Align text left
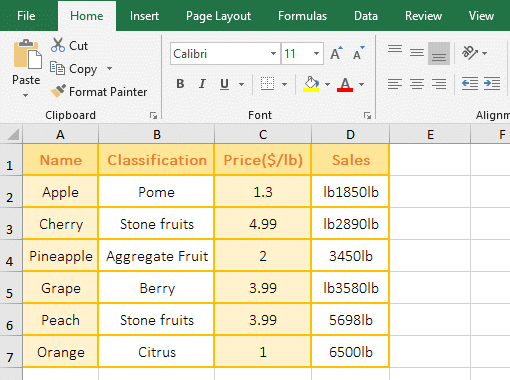 [x=395, y=84]
